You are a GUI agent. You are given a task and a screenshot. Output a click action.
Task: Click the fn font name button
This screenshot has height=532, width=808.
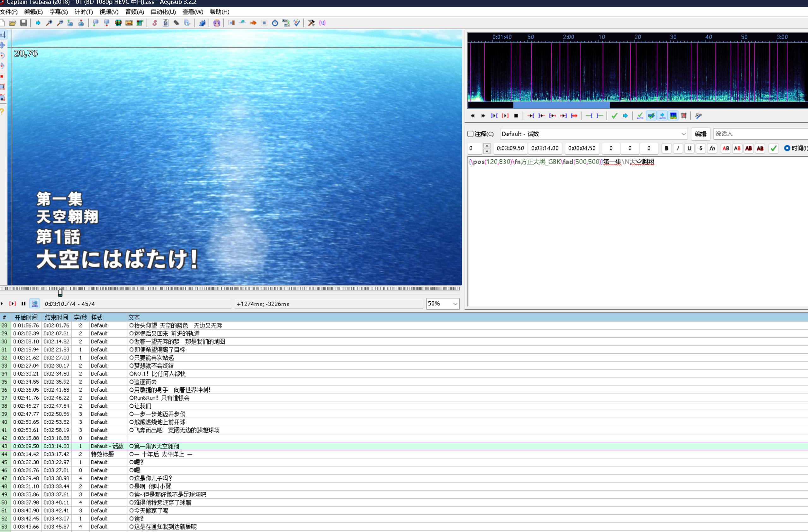(712, 148)
